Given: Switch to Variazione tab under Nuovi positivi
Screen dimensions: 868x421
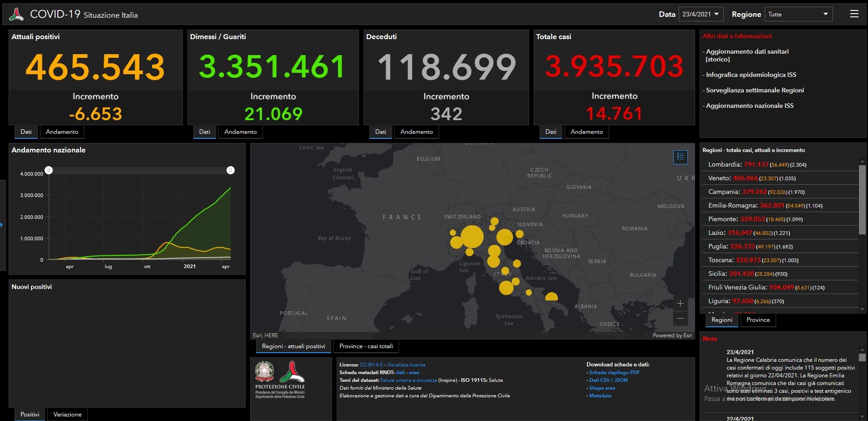Looking at the screenshot, I should point(67,415).
